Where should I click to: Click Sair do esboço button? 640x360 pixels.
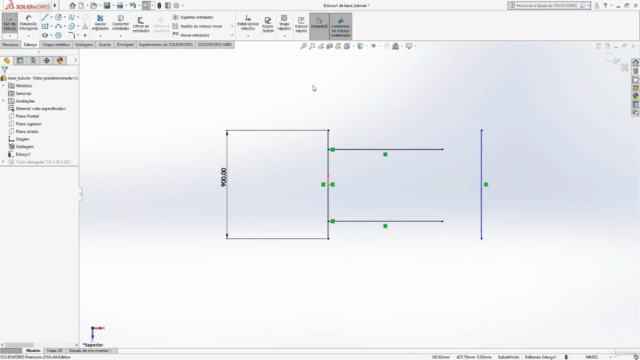coord(10,23)
